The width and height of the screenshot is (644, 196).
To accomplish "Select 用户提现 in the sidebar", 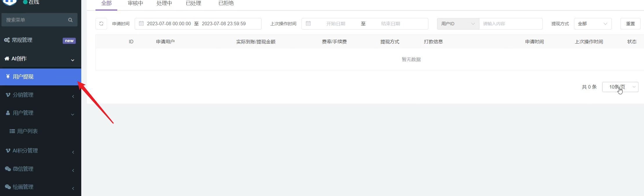I will click(x=41, y=77).
